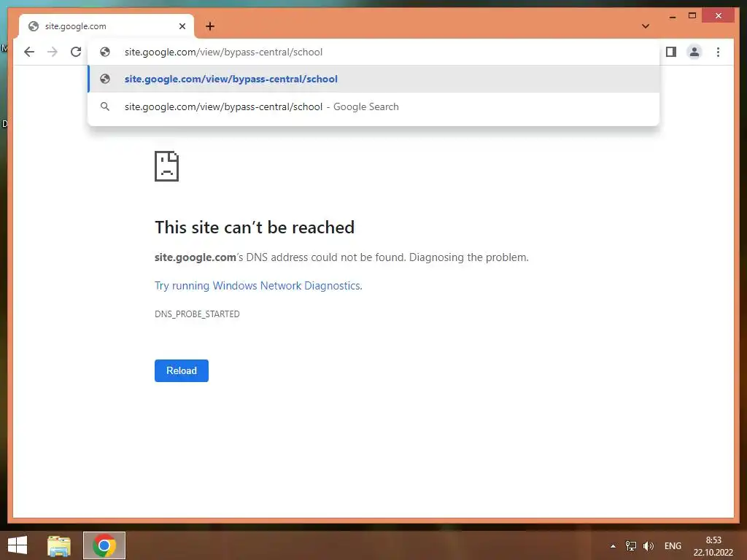Image resolution: width=747 pixels, height=560 pixels.
Task: Click the browser Forward arrow
Action: coord(53,52)
